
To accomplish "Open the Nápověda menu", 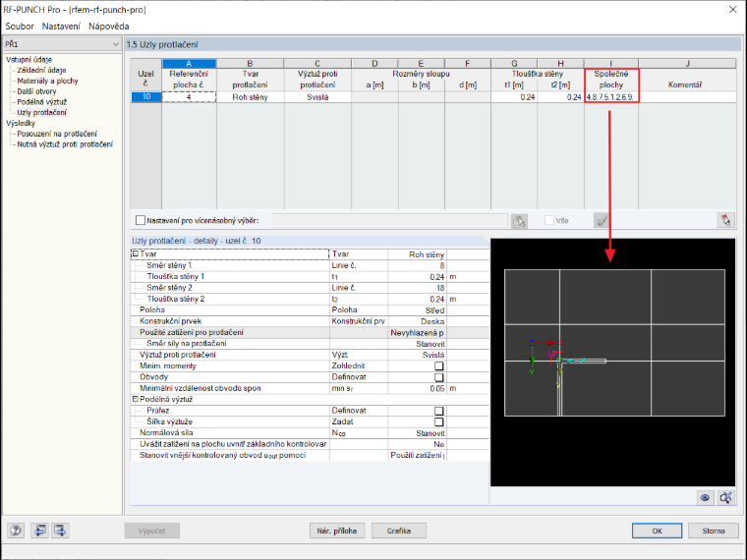I will 109,27.
